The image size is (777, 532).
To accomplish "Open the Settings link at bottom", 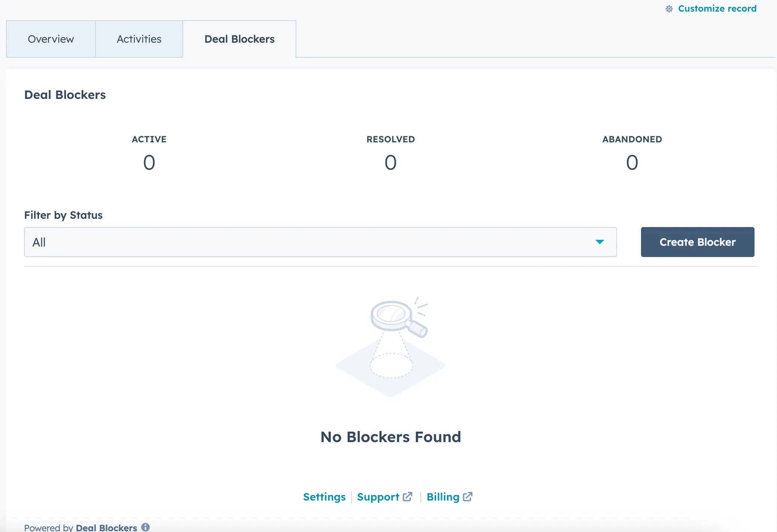I will click(x=324, y=497).
